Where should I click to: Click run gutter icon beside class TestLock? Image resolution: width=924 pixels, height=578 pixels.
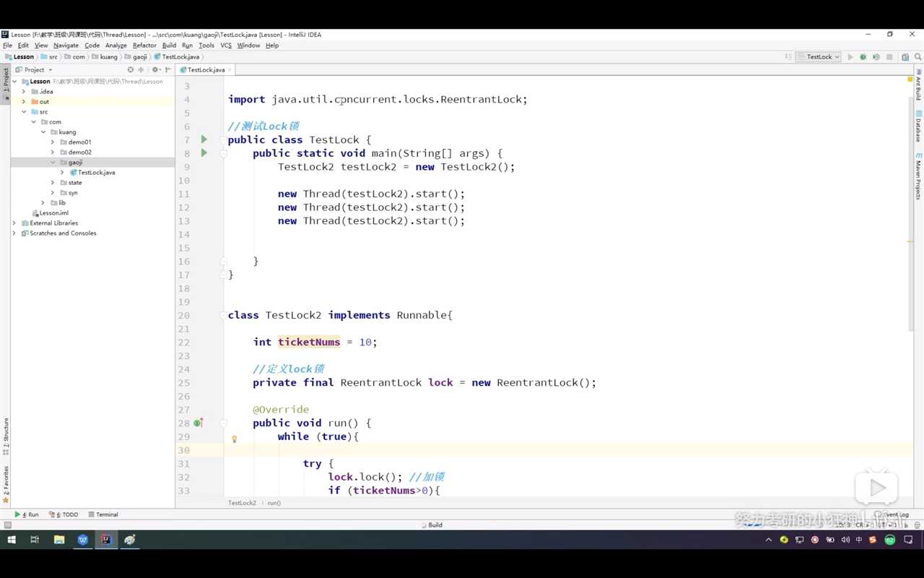[204, 139]
